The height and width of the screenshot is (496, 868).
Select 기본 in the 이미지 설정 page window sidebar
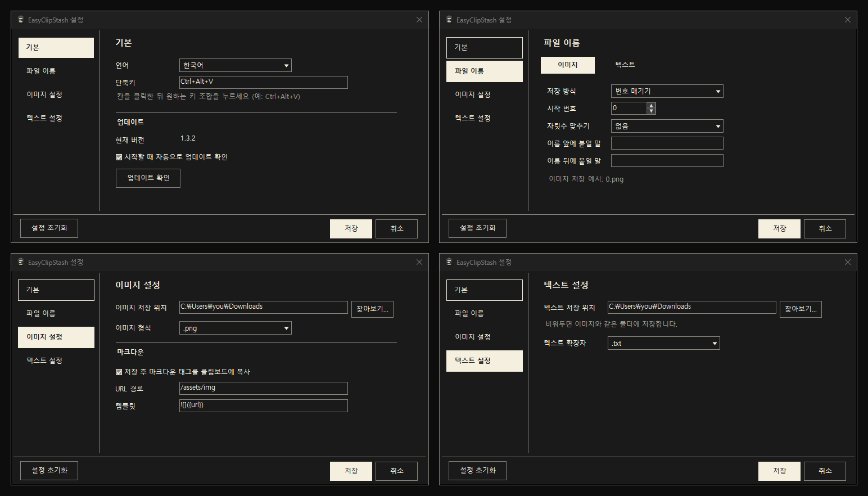(56, 290)
